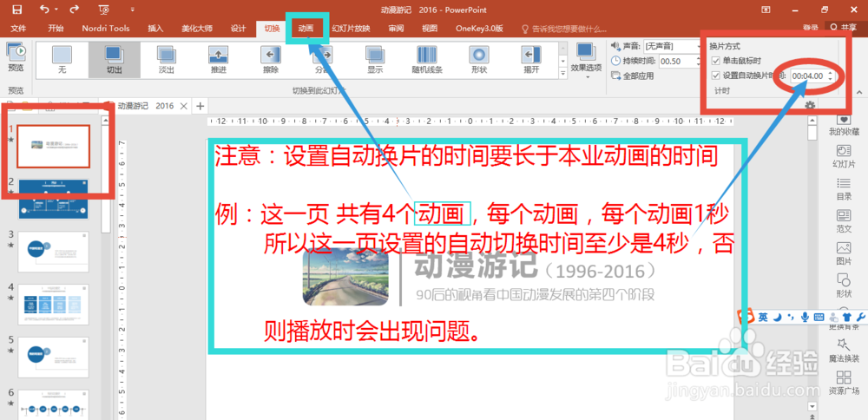The image size is (868, 420).
Task: Open 幻灯片 panel in right sidebar
Action: [x=844, y=156]
